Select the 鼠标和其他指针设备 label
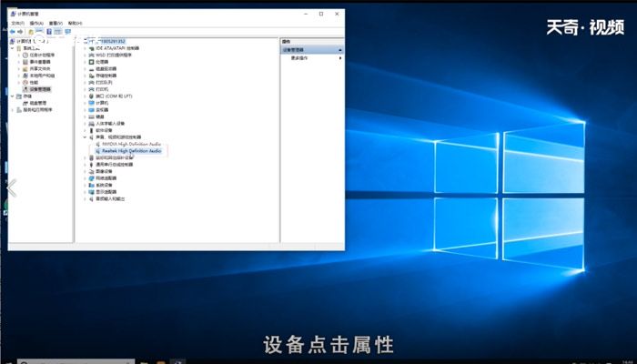The width and height of the screenshot is (637, 364). [x=115, y=157]
